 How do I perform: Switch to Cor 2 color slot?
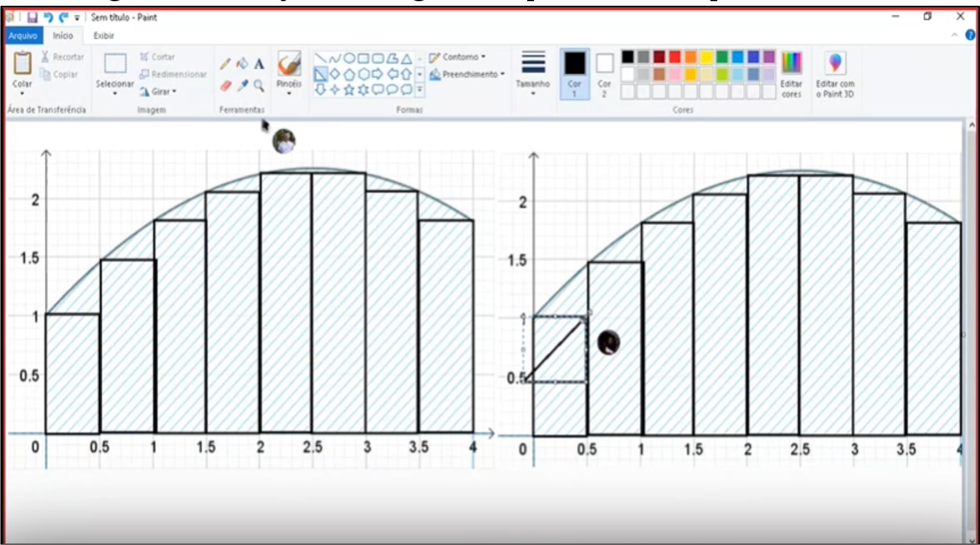[604, 74]
